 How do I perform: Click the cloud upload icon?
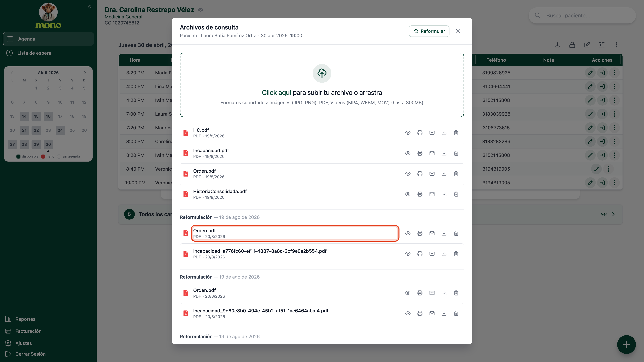pyautogui.click(x=322, y=73)
